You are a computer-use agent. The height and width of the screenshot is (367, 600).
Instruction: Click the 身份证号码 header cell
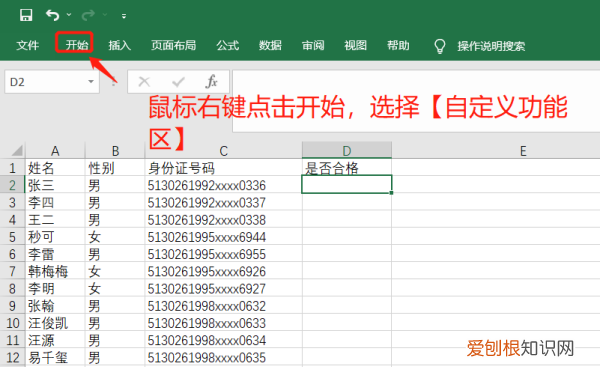point(223,168)
